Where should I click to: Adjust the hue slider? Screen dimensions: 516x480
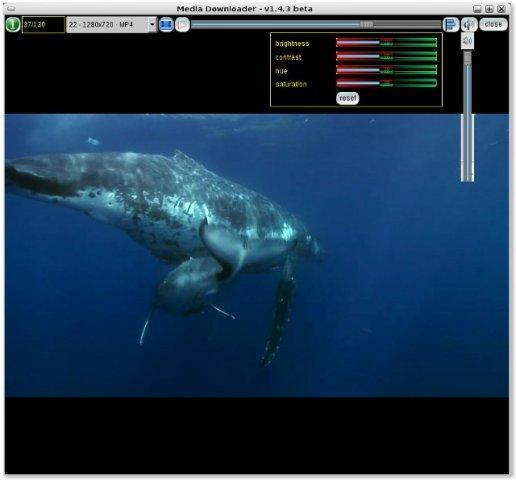(x=386, y=70)
